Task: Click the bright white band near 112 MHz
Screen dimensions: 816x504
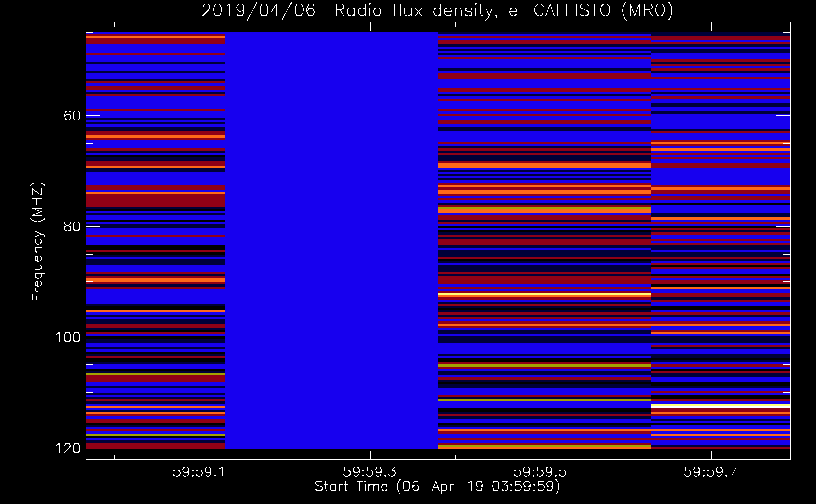Action: coord(721,405)
